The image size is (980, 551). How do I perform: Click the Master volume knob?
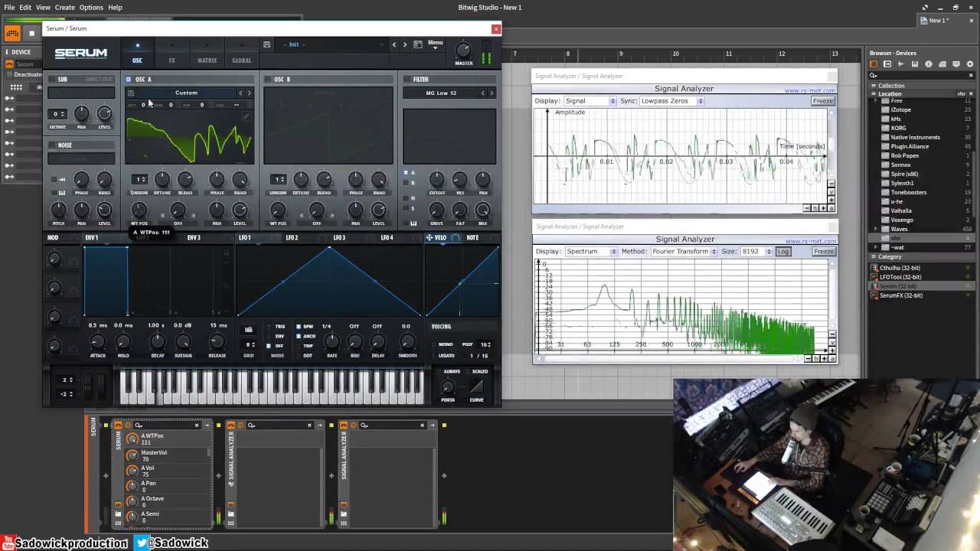(x=463, y=51)
